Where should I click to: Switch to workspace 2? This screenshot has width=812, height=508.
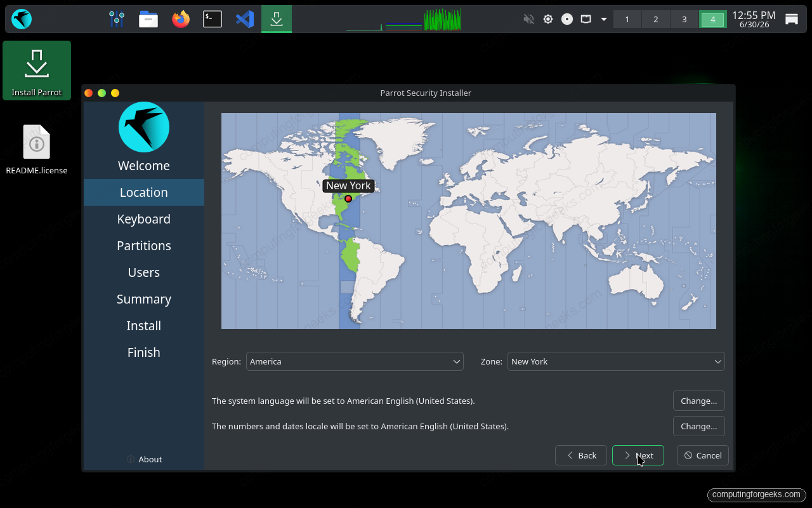[x=656, y=19]
